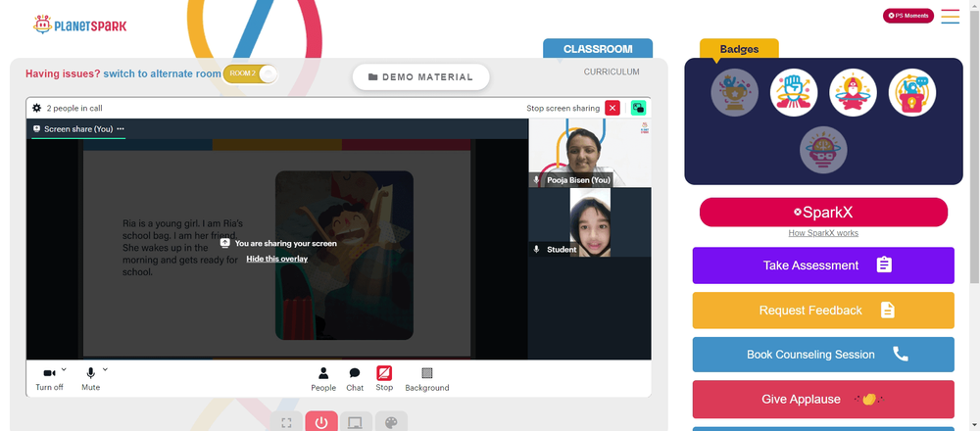
Task: Click the color palette icon
Action: pos(391,422)
